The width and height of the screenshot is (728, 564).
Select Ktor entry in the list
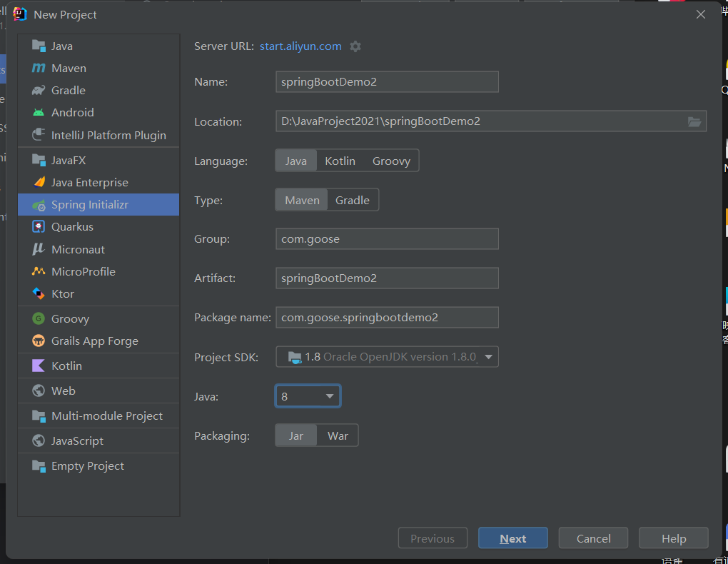pos(98,293)
